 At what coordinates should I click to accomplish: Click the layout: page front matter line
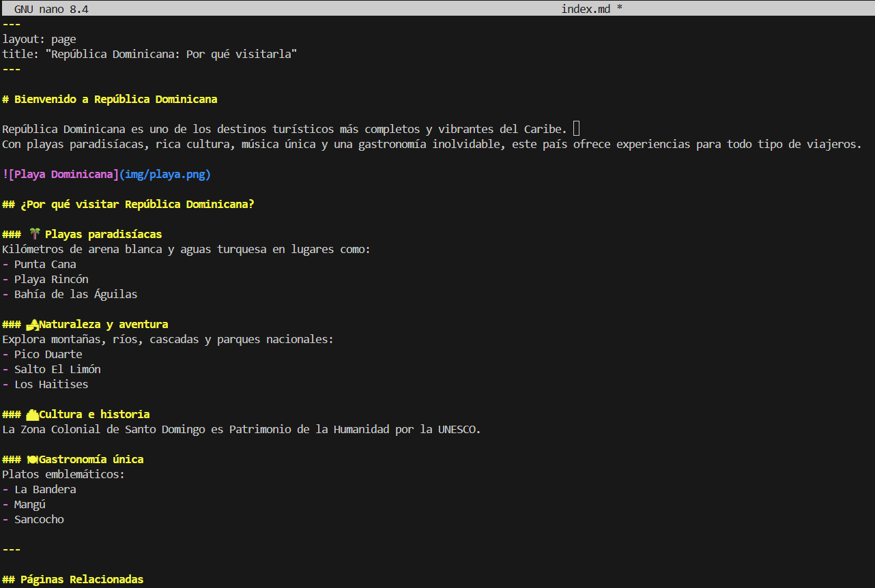pyautogui.click(x=39, y=40)
